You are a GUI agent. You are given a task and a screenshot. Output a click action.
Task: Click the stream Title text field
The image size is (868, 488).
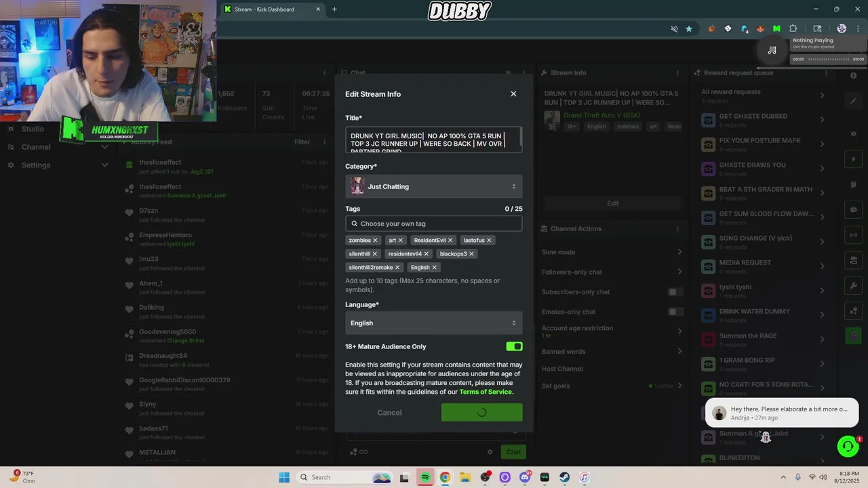(434, 140)
